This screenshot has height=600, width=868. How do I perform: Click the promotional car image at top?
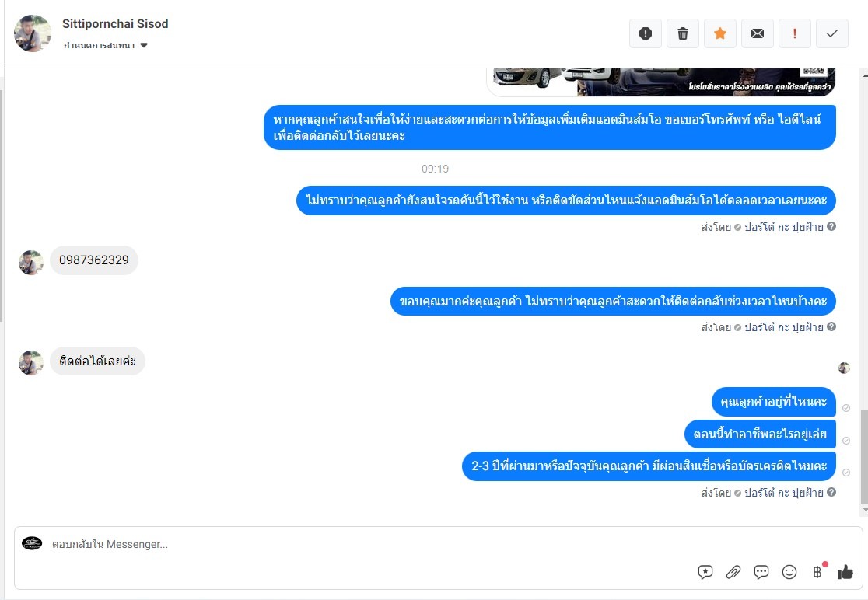click(661, 82)
